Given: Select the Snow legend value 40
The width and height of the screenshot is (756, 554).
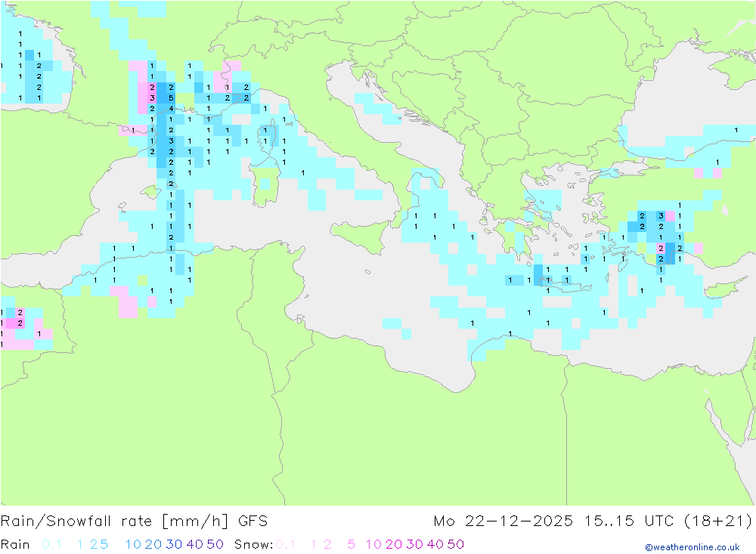Looking at the screenshot, I should pos(435,544).
